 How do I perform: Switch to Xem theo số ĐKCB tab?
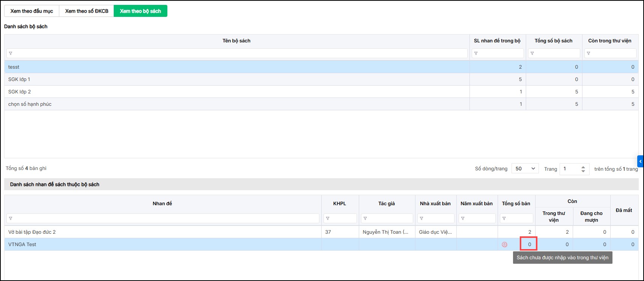87,11
